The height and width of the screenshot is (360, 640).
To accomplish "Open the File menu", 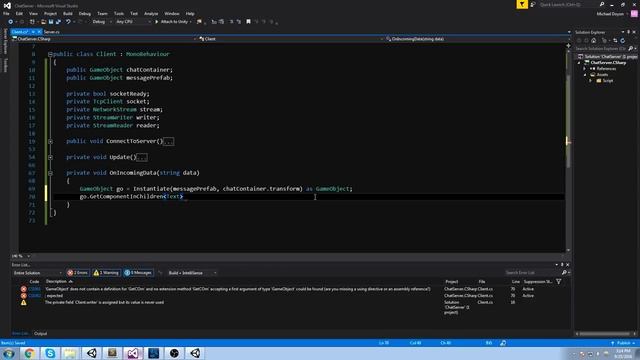I will click(x=6, y=13).
